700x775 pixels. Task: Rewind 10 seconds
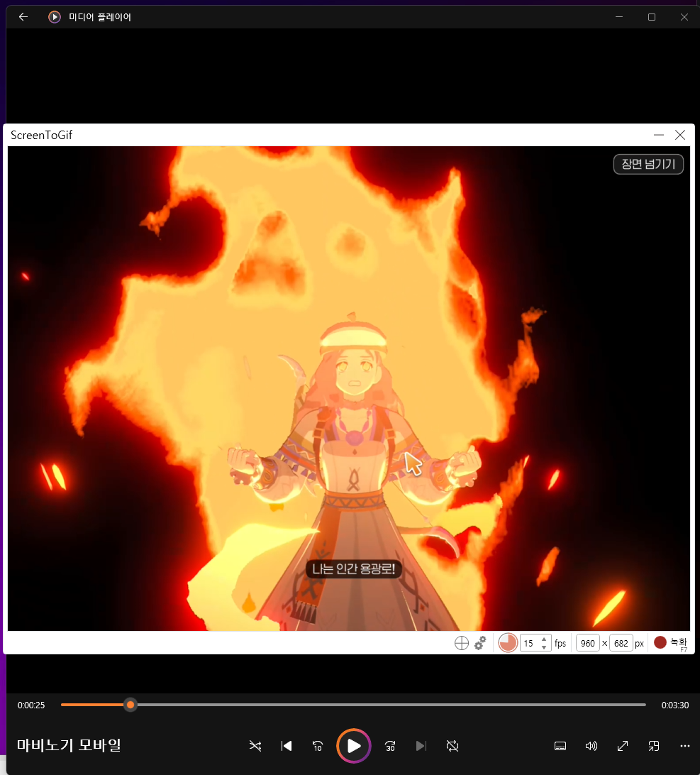click(318, 746)
